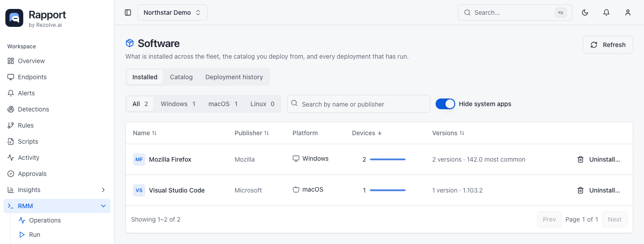Filter by All platforms
This screenshot has width=644, height=244.
click(x=140, y=104)
